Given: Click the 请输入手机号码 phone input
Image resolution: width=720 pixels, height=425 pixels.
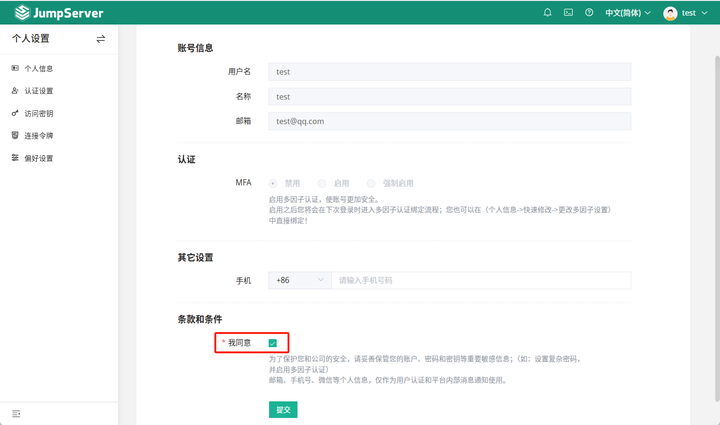Looking at the screenshot, I should pyautogui.click(x=481, y=280).
